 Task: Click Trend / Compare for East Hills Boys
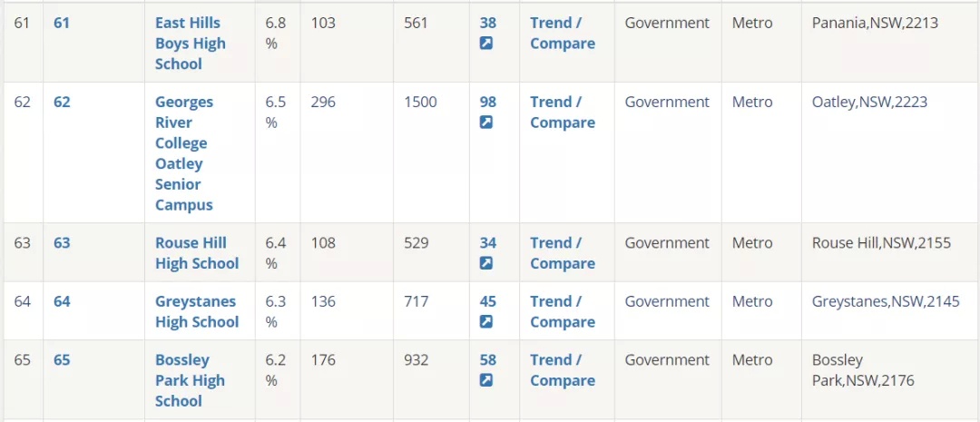(x=562, y=33)
